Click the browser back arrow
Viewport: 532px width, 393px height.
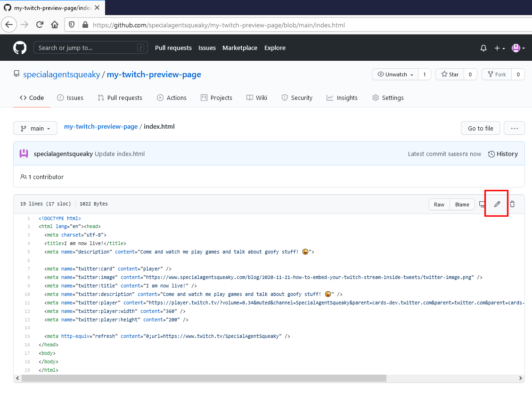click(9, 25)
